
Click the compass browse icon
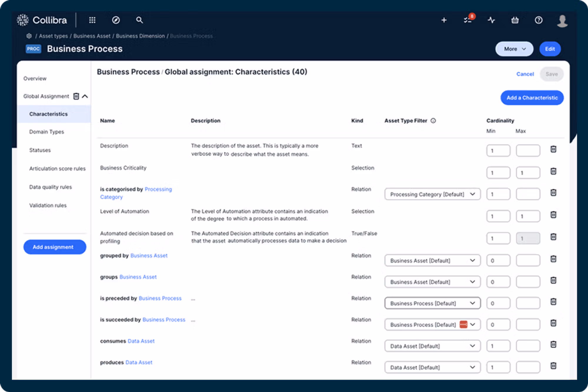(116, 20)
